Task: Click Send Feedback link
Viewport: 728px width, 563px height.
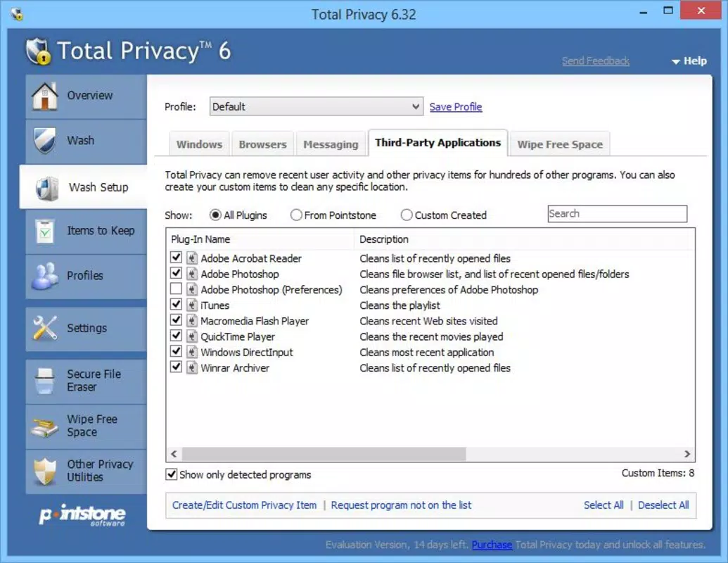Action: pos(596,61)
